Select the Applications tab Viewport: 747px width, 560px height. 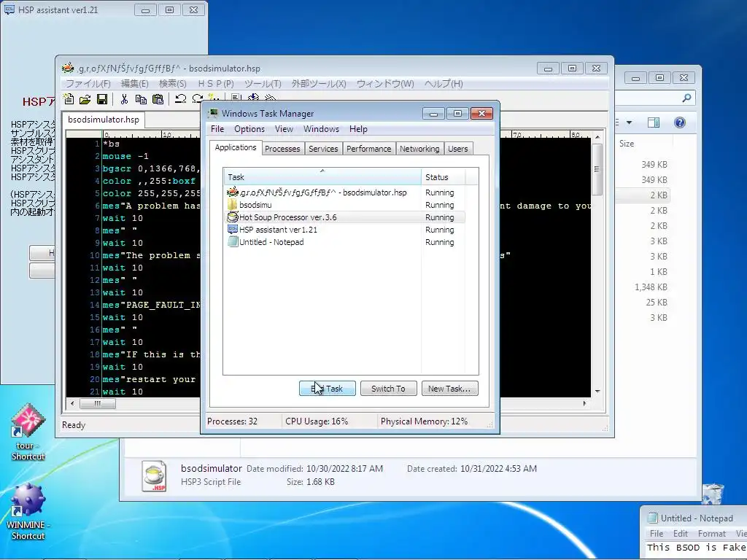tap(236, 147)
